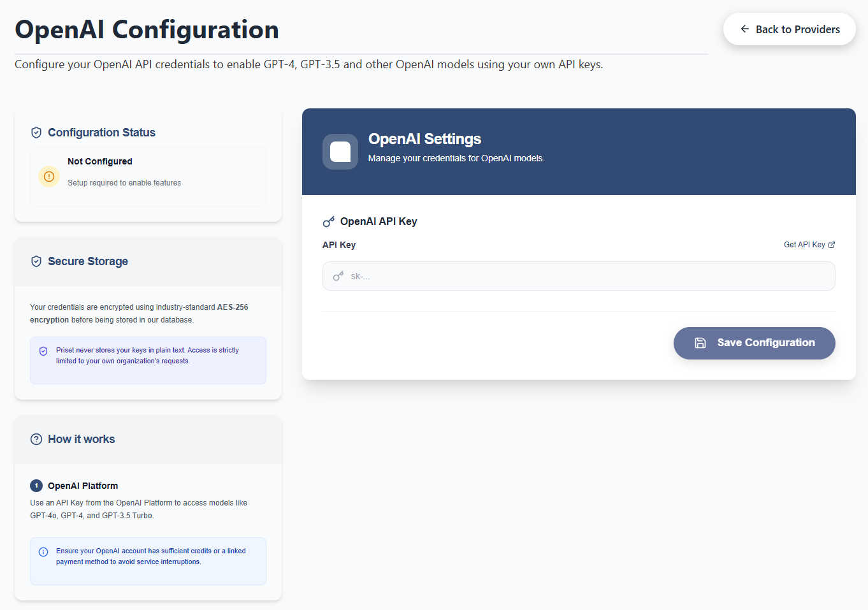Click the OpenAI Settings logo icon
The image size is (868, 610).
coord(340,152)
